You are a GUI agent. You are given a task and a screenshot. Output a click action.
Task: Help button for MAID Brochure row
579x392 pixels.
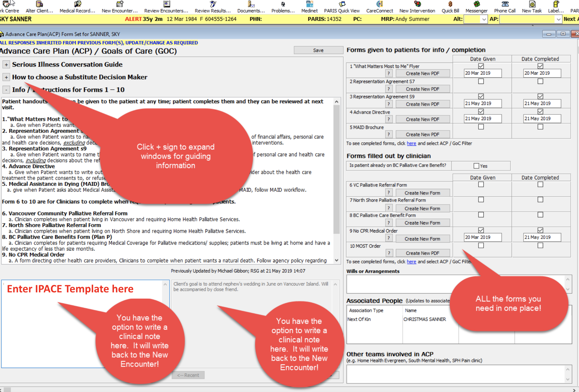tap(388, 134)
